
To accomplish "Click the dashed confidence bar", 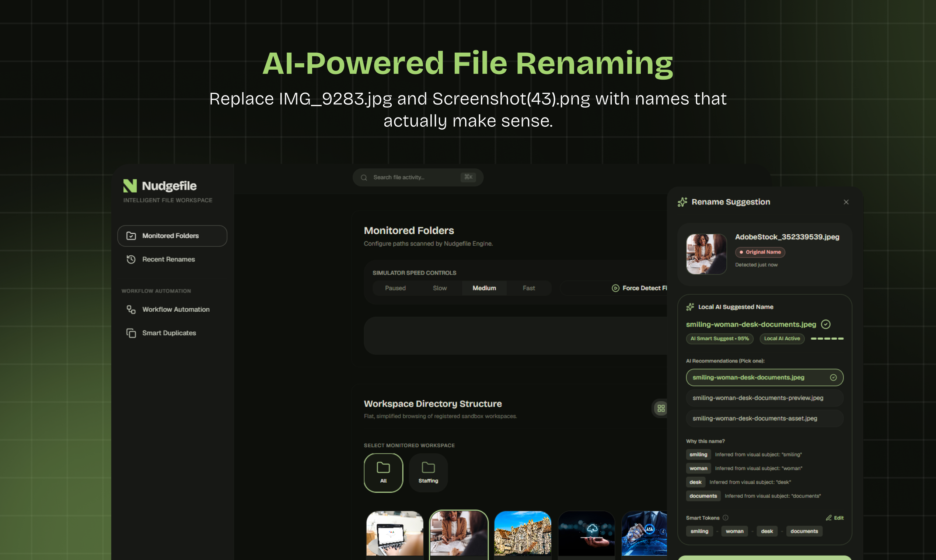I will [x=827, y=339].
